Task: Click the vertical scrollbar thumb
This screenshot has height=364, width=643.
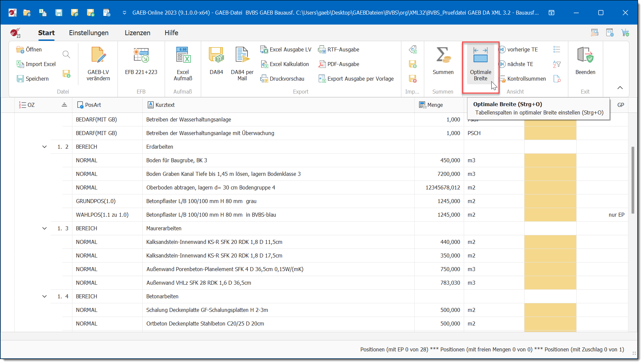Action: click(633, 179)
